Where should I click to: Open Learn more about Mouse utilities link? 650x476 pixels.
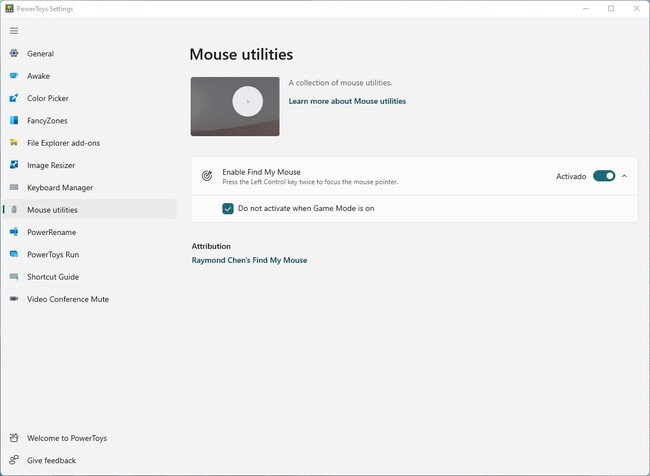[347, 101]
